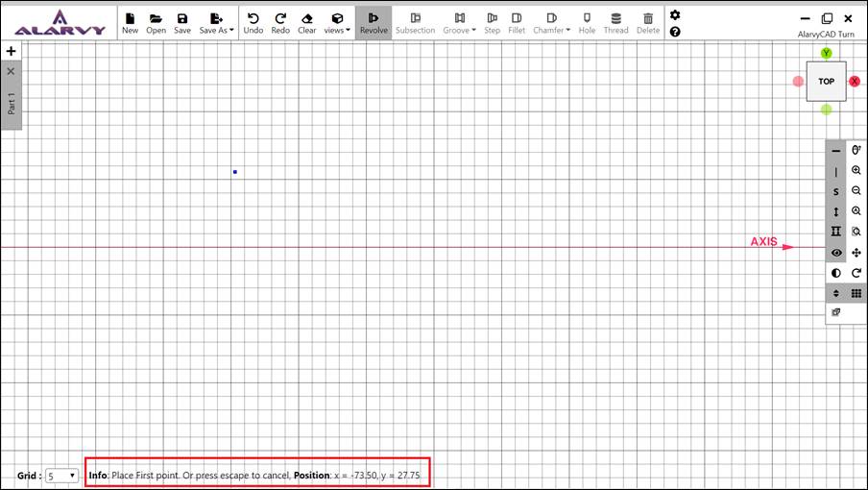Open settings gear
868x490 pixels.
tap(675, 15)
